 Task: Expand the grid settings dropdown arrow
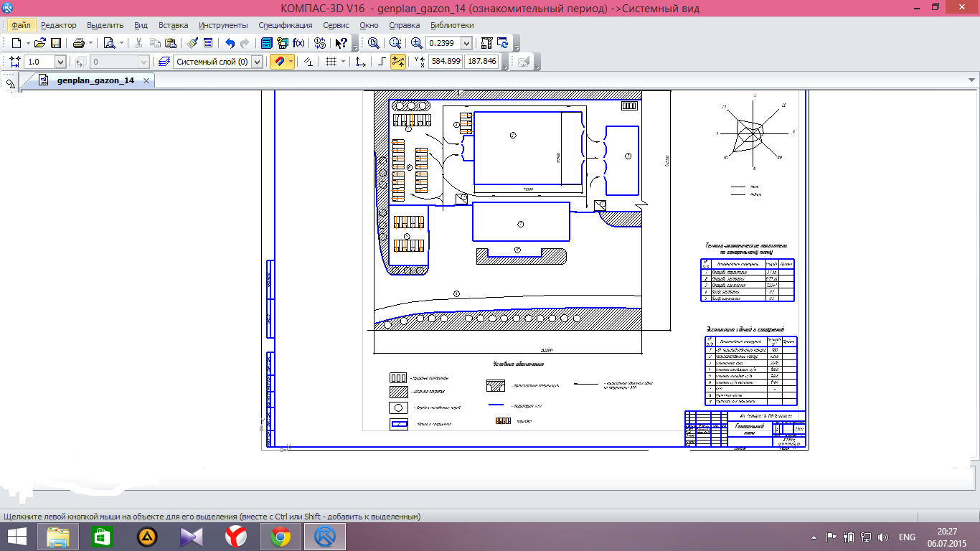point(343,62)
